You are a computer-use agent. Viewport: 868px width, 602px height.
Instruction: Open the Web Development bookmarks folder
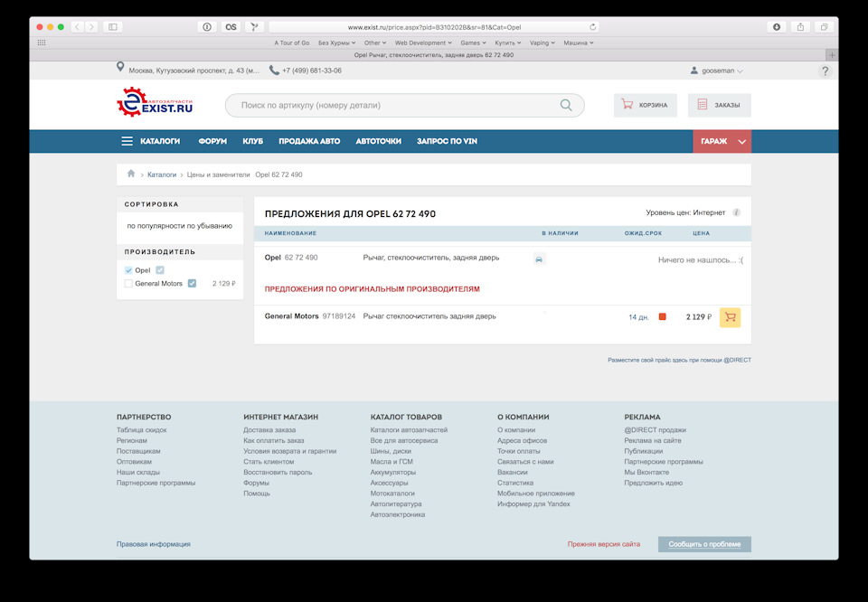pyautogui.click(x=423, y=42)
